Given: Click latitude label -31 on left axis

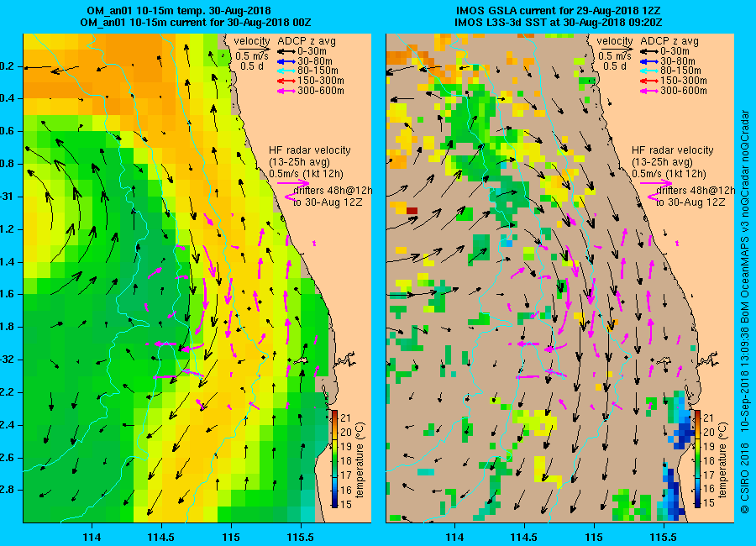Looking at the screenshot, I should [6, 197].
